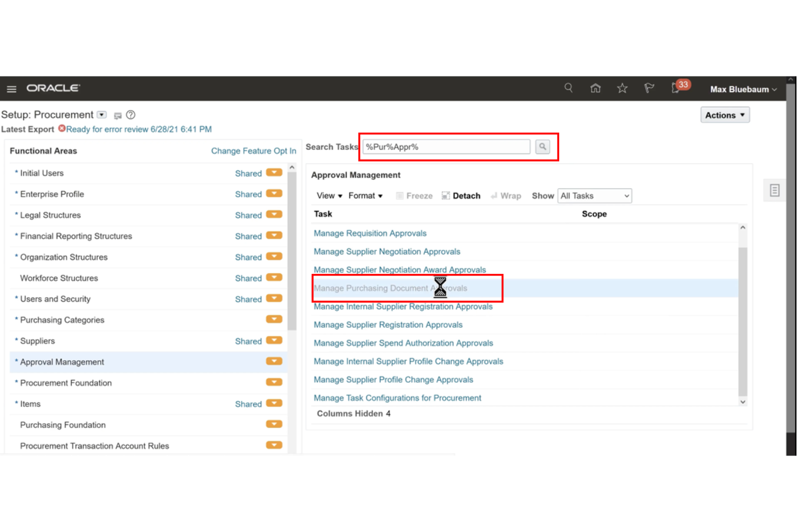
Task: Open orange menu for Suppliers
Action: pyautogui.click(x=274, y=341)
